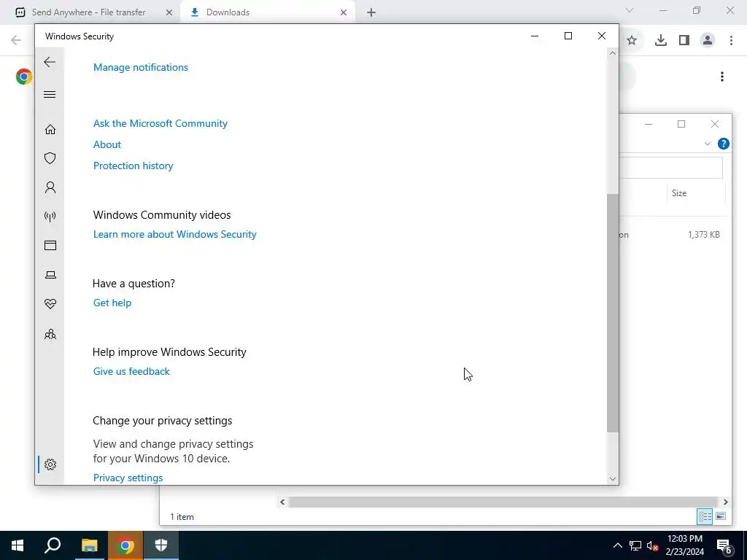Click Windows Security vertical scrollbar thumb
This screenshot has height=560, width=747.
(x=613, y=313)
